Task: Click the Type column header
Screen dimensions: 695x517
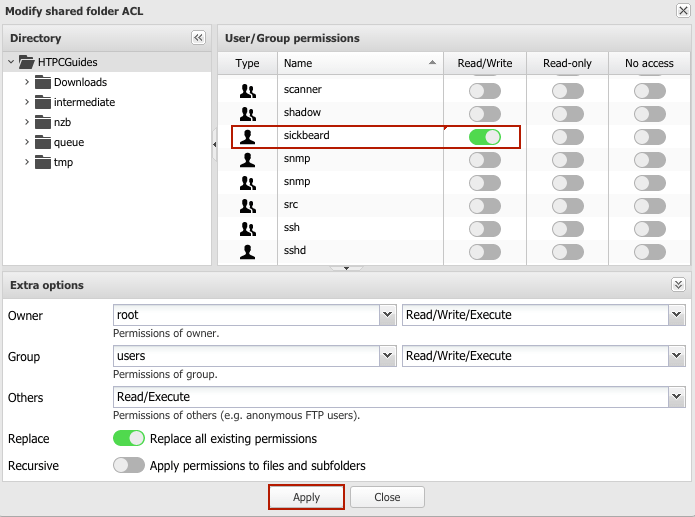Action: (247, 63)
